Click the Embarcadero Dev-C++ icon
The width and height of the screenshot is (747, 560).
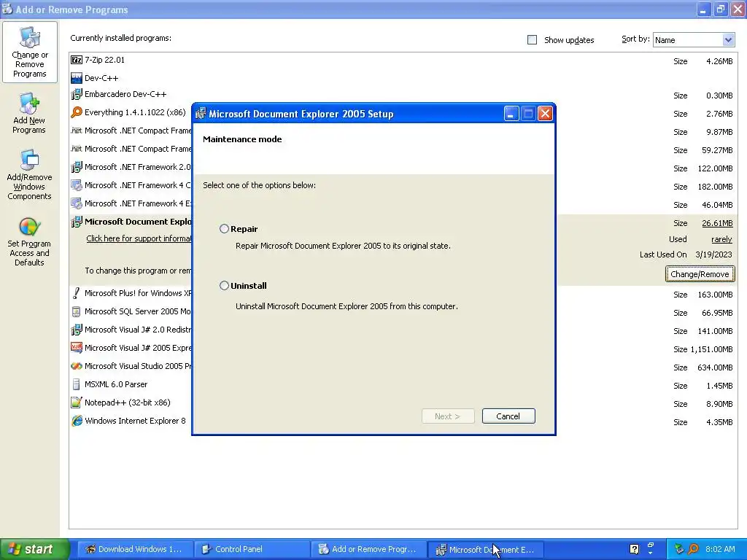(76, 94)
